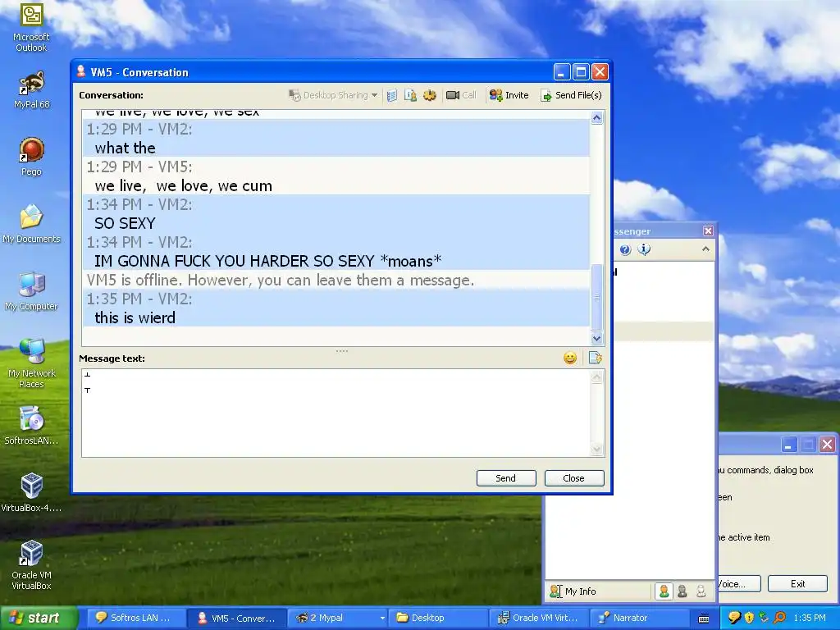Minimize the Narrator window

pyautogui.click(x=790, y=445)
